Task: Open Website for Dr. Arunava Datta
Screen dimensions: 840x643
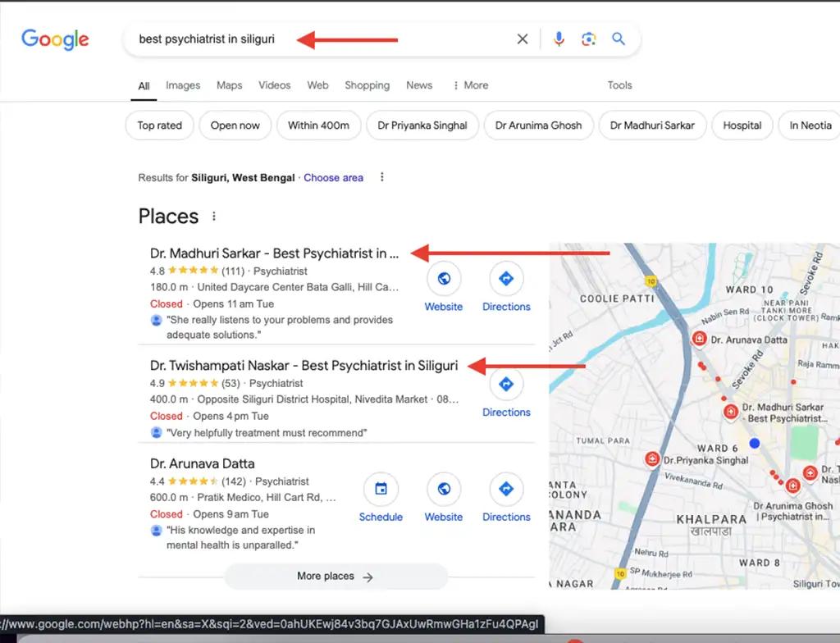Action: [444, 498]
